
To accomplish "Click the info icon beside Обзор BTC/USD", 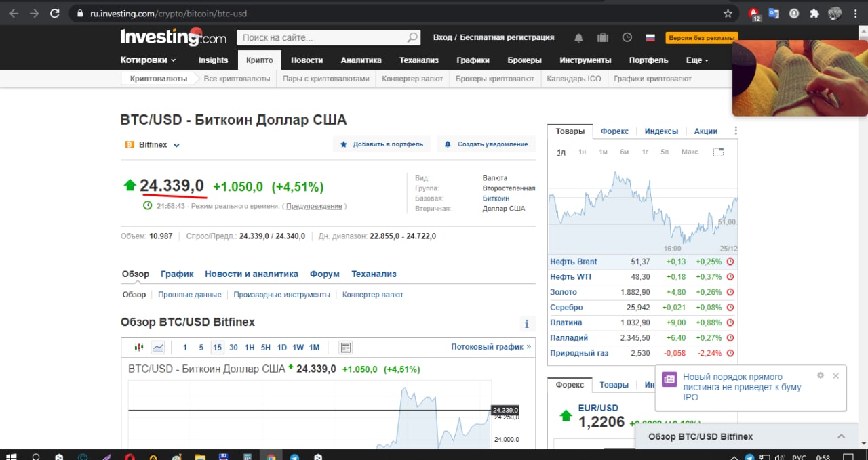I will [526, 324].
